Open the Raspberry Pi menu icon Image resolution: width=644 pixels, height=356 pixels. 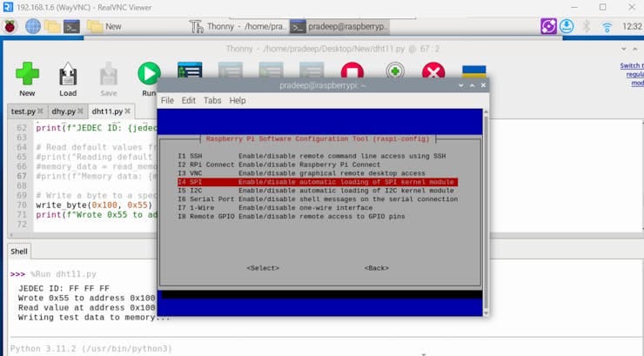[x=10, y=27]
